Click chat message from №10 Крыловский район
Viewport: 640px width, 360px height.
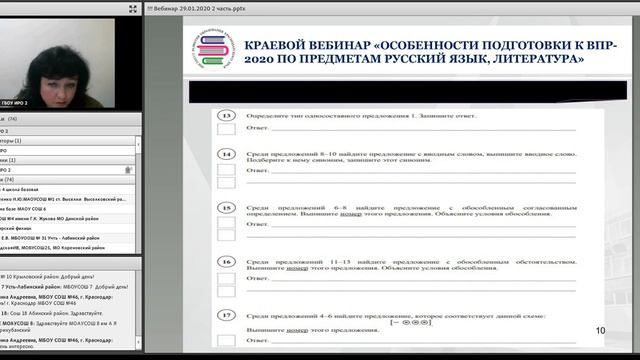47,277
